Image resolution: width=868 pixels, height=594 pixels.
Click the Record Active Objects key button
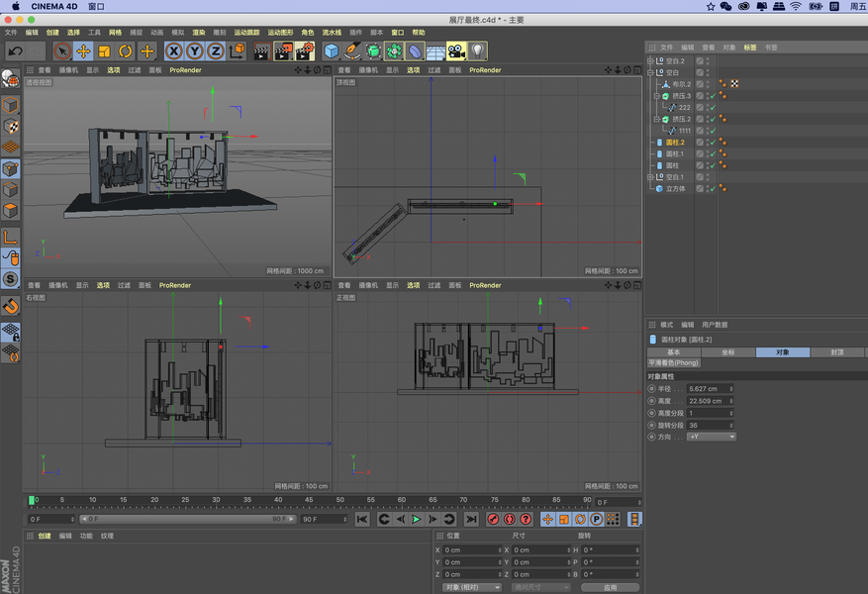493,520
